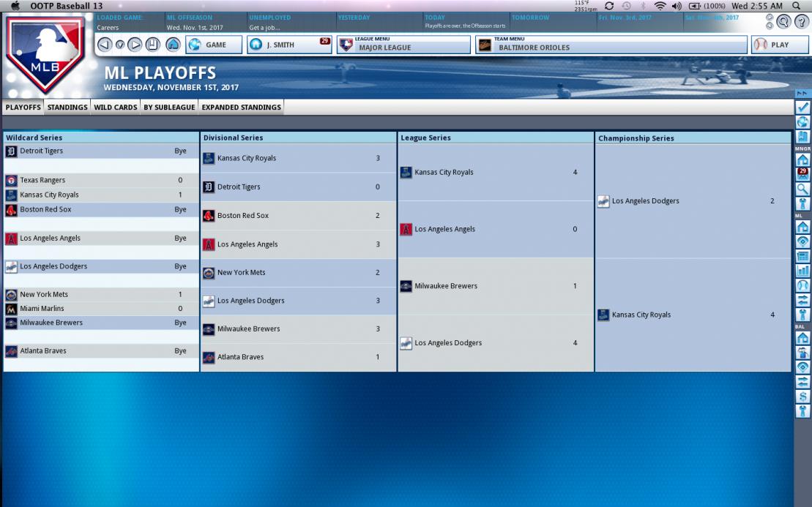The image size is (812, 507).
Task: Select Los Angeles Dodgers in the Championship Series
Action: click(x=645, y=200)
